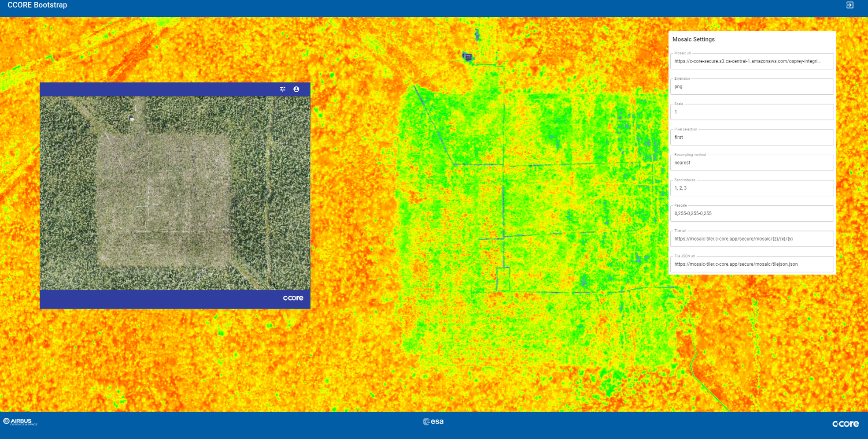
Task: Edit the Mosaic url field
Action: point(752,61)
